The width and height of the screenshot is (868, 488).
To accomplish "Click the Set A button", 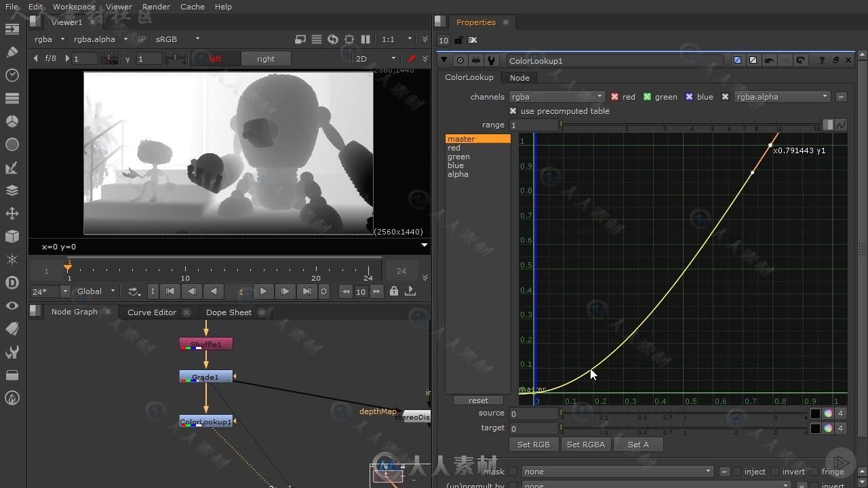I will [x=638, y=445].
